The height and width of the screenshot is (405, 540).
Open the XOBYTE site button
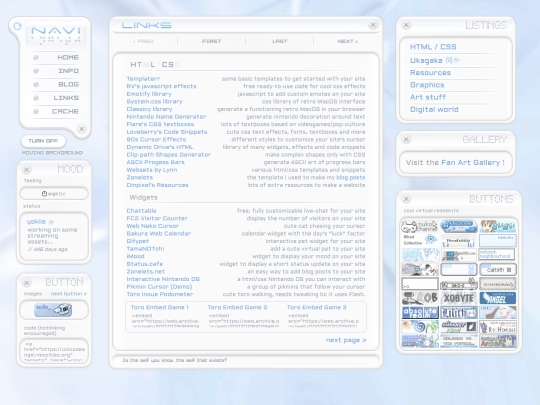[459, 298]
